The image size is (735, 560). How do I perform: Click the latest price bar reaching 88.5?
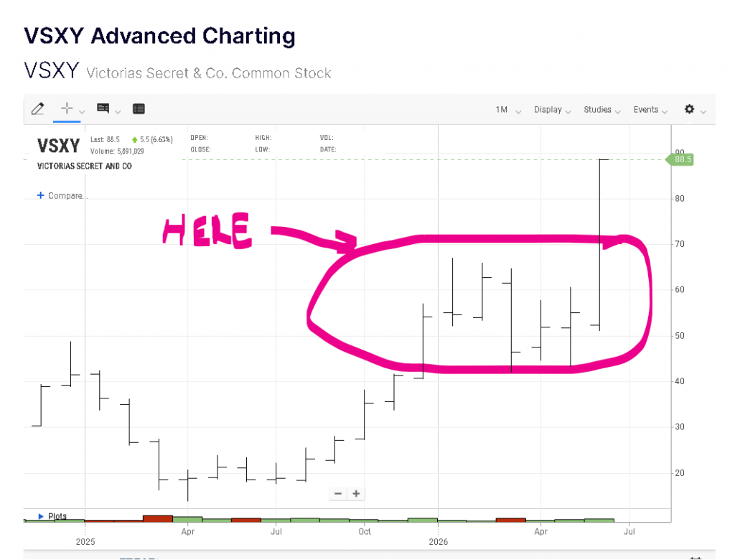(x=599, y=245)
